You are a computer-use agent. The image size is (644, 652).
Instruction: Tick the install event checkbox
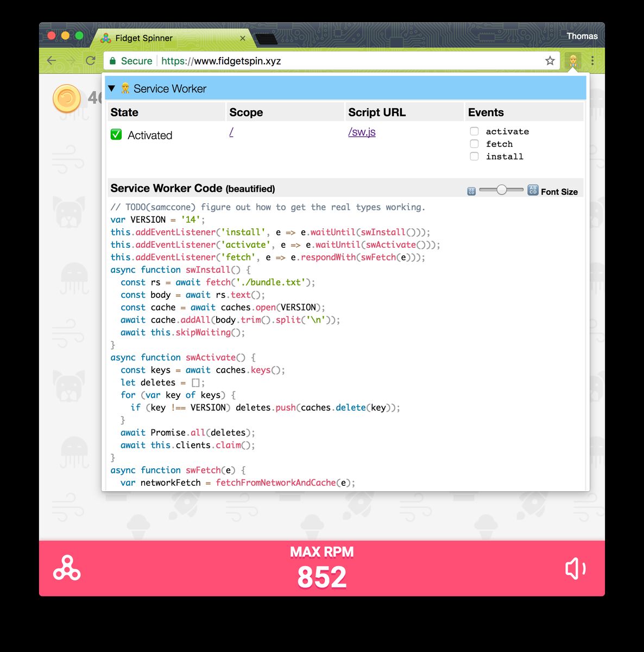(x=474, y=156)
